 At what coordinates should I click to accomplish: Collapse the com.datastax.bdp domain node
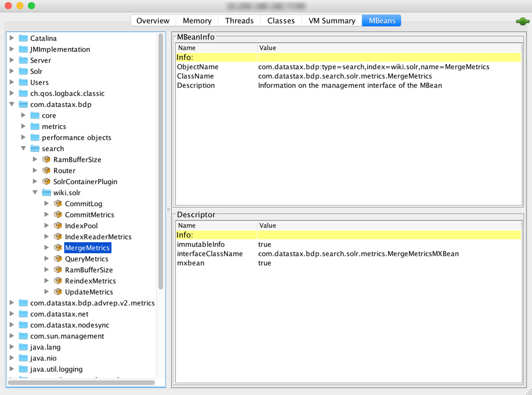coord(12,105)
